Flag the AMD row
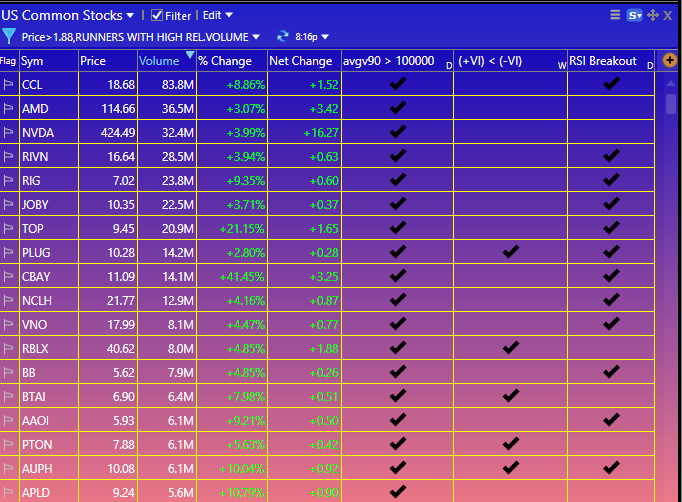 [x=8, y=108]
